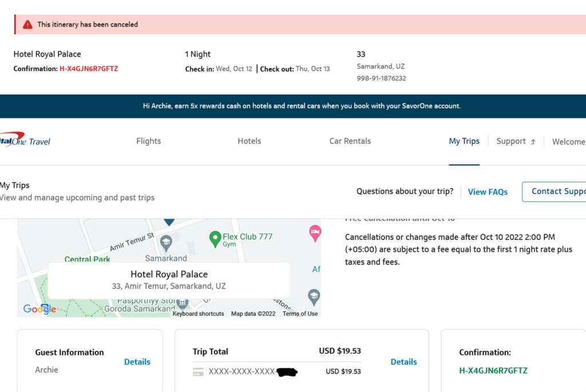This screenshot has width=586, height=392.
Task: Click the Capital One Travel logo
Action: pos(25,141)
